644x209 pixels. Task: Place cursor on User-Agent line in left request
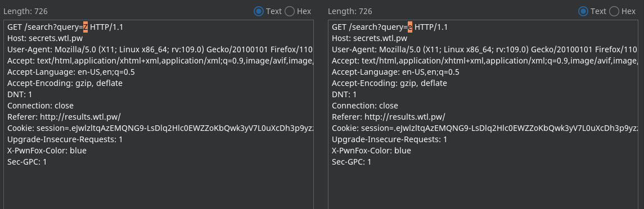pyautogui.click(x=160, y=49)
